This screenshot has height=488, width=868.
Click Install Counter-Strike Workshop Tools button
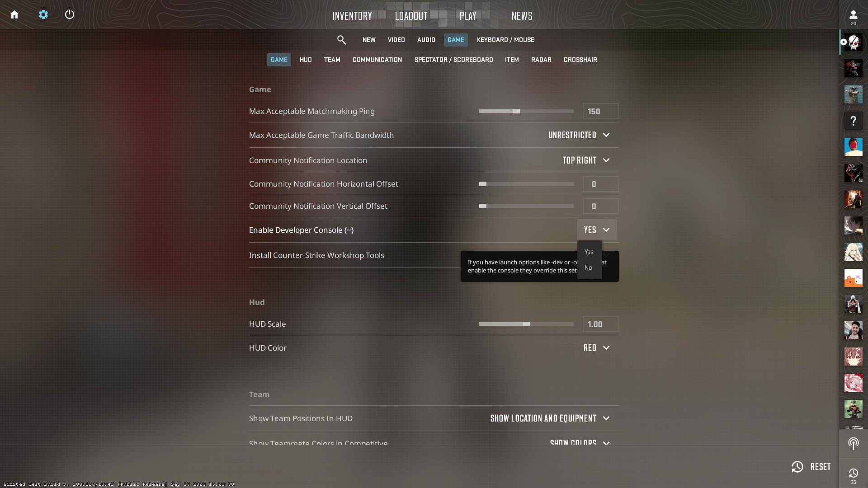[x=316, y=255]
